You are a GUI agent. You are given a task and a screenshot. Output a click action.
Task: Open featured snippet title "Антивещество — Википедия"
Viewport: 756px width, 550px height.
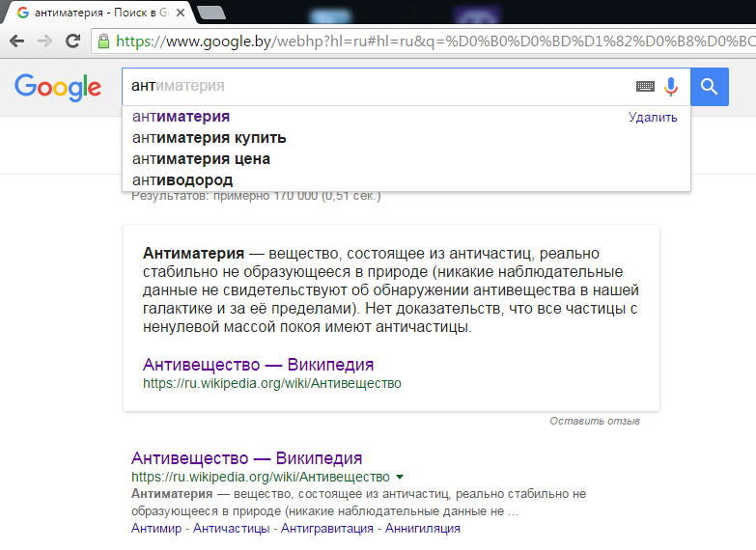coord(258,365)
